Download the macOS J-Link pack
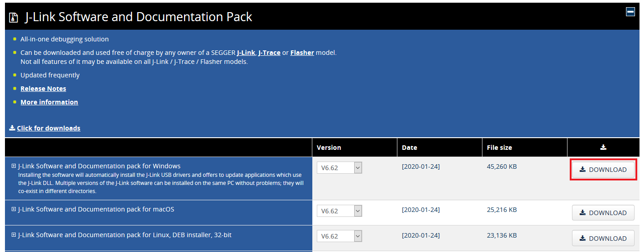 (x=603, y=213)
